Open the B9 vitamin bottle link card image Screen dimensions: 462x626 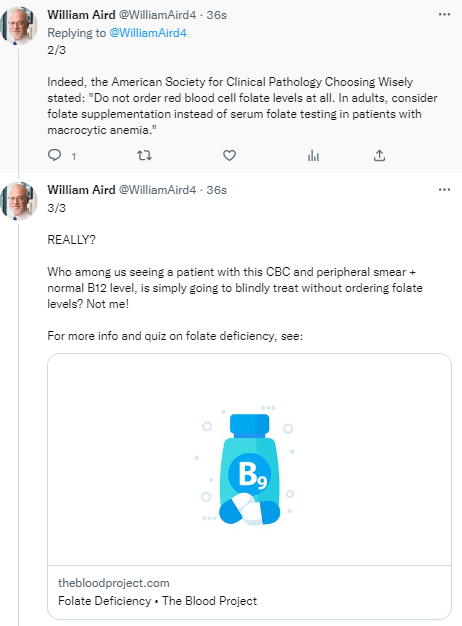250,460
